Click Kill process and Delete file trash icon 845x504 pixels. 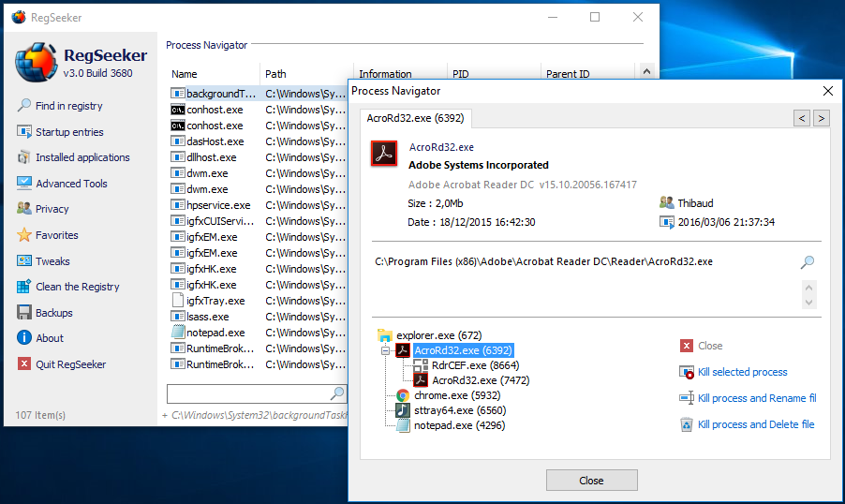point(686,424)
